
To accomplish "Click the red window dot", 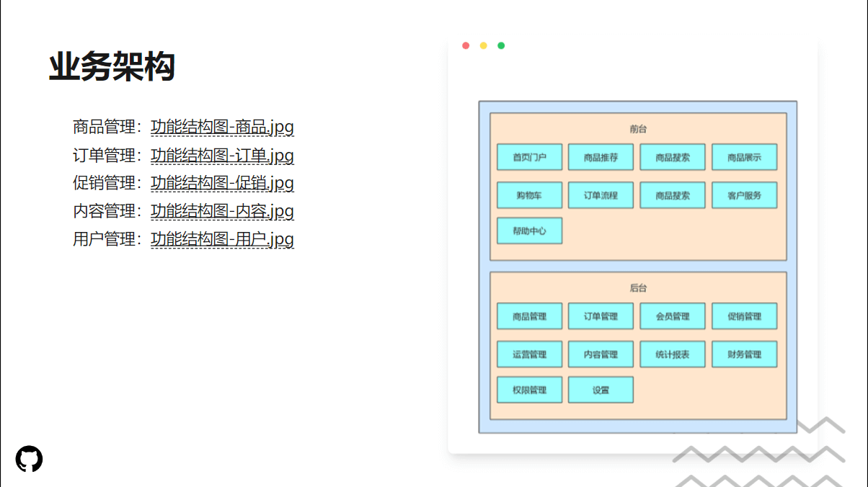I will pos(466,46).
